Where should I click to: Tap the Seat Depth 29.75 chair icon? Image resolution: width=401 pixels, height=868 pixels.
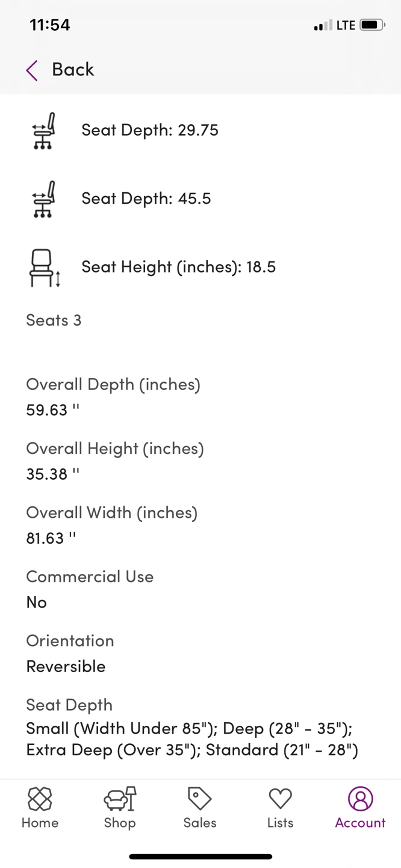tap(44, 130)
